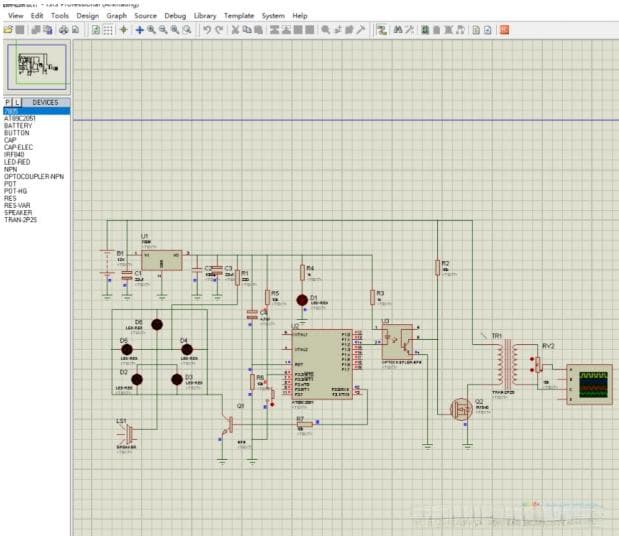Click the block move icon
The height and width of the screenshot is (536, 619).
click(286, 30)
